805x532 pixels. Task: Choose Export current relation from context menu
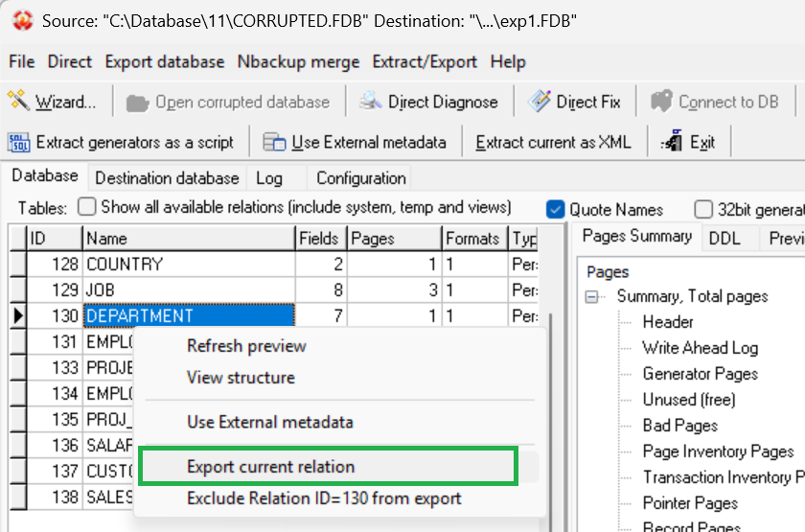pos(270,467)
